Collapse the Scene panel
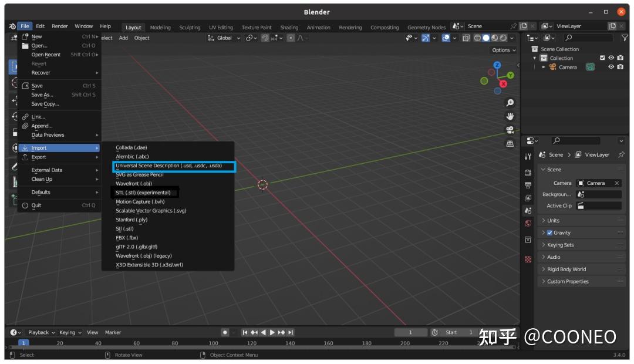634x364 pixels. [582, 170]
